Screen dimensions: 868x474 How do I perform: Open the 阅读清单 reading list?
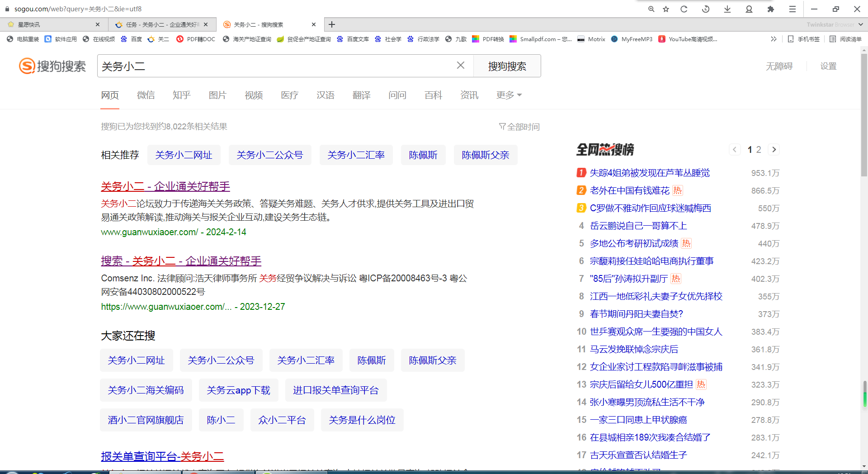click(x=845, y=39)
